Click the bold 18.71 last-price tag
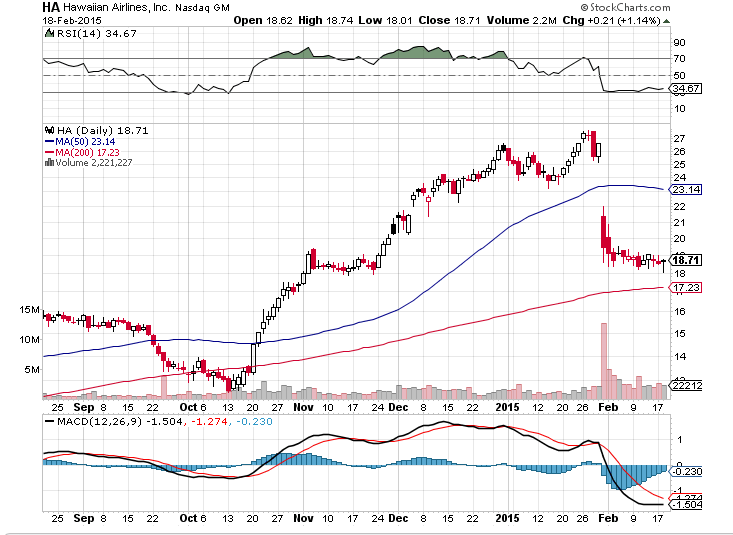The height and width of the screenshot is (535, 733). [x=685, y=260]
